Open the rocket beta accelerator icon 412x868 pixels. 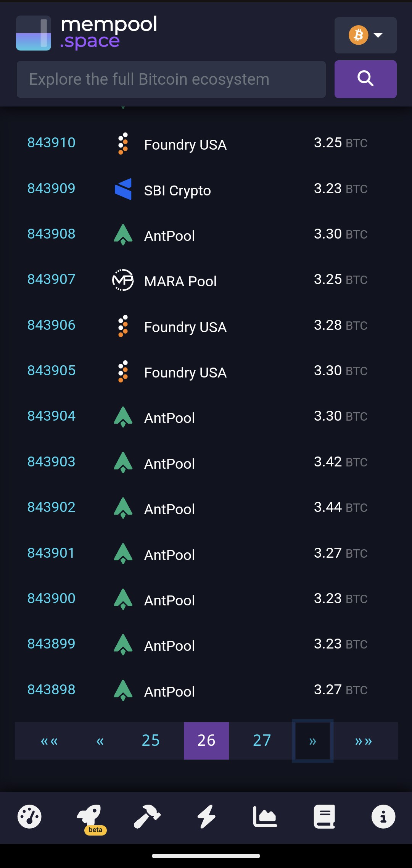pos(89,816)
